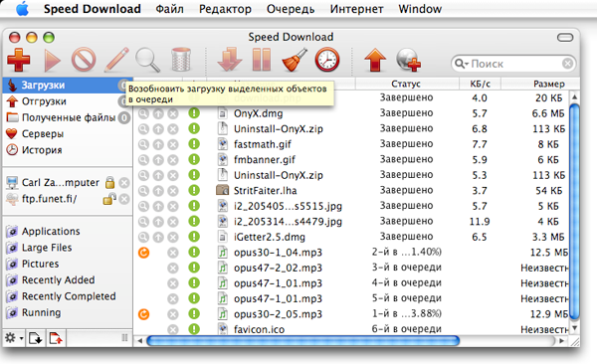Sort by the Статус column header
The height and width of the screenshot is (364, 597).
click(x=407, y=84)
